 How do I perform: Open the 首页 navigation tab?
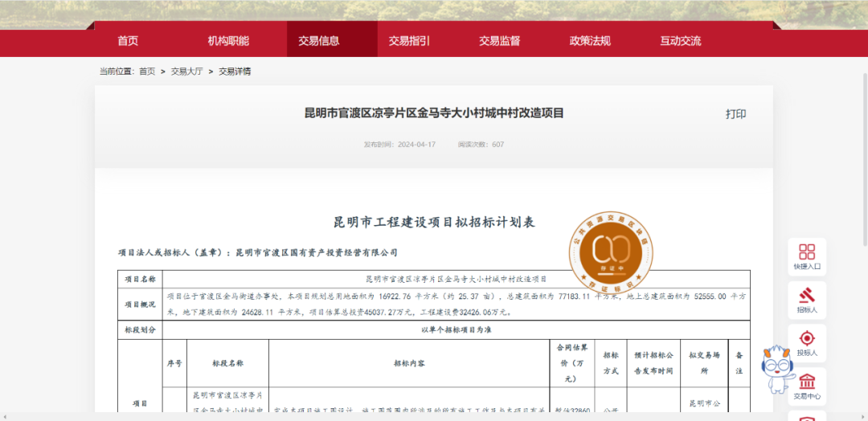128,41
